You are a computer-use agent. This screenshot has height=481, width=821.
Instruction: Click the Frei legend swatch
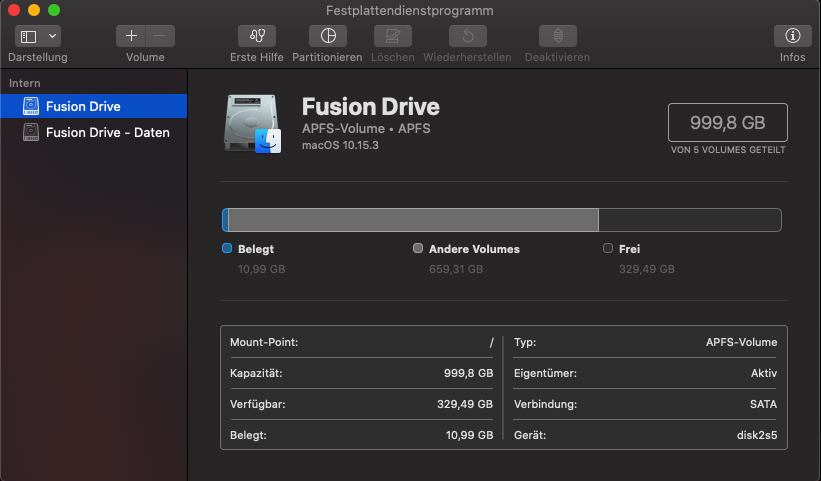tap(608, 249)
